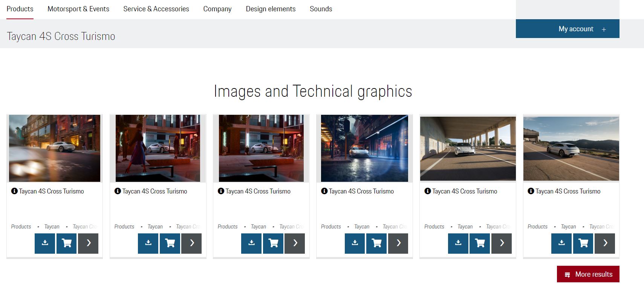
Task: Click info icon on coastal road card
Action: point(531,191)
